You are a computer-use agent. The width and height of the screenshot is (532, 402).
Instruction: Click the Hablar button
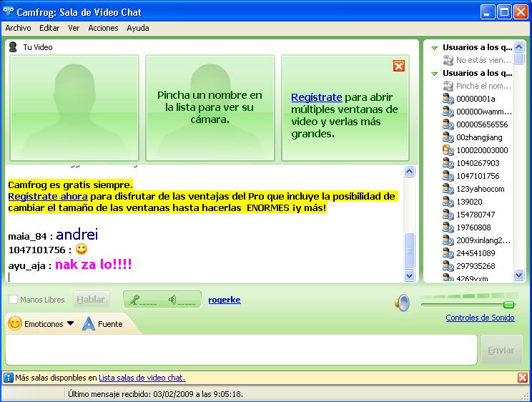click(91, 300)
